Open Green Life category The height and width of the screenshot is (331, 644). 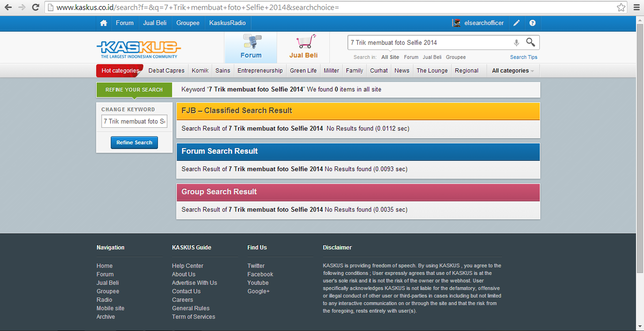point(303,71)
